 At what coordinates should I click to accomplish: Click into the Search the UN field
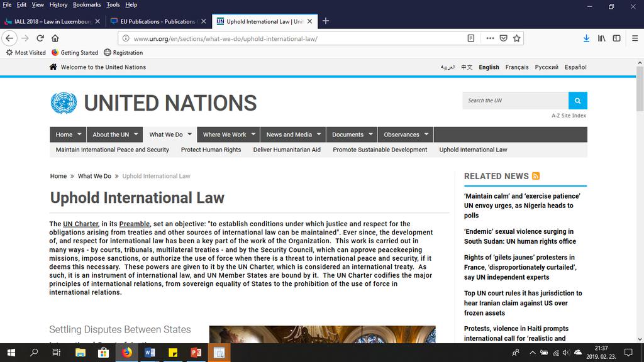pyautogui.click(x=516, y=101)
